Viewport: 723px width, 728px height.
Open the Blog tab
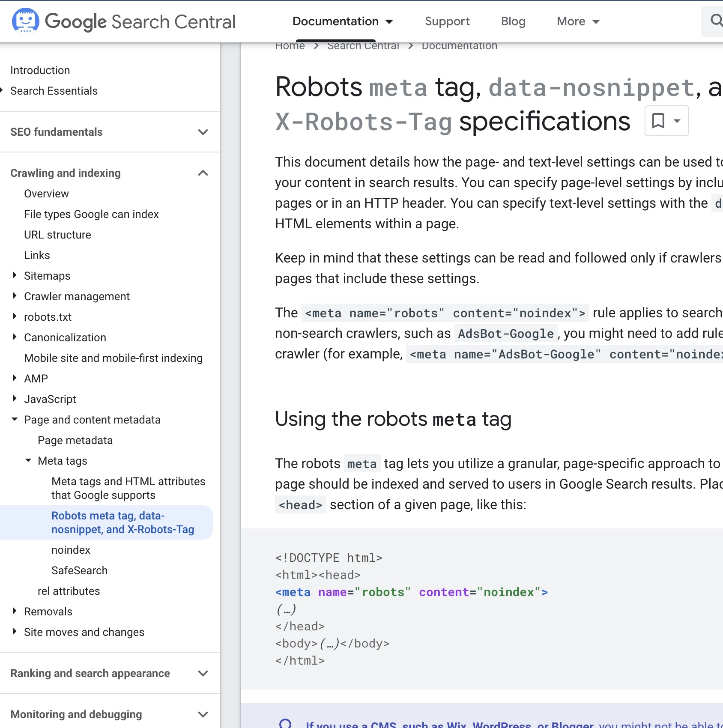click(x=513, y=21)
